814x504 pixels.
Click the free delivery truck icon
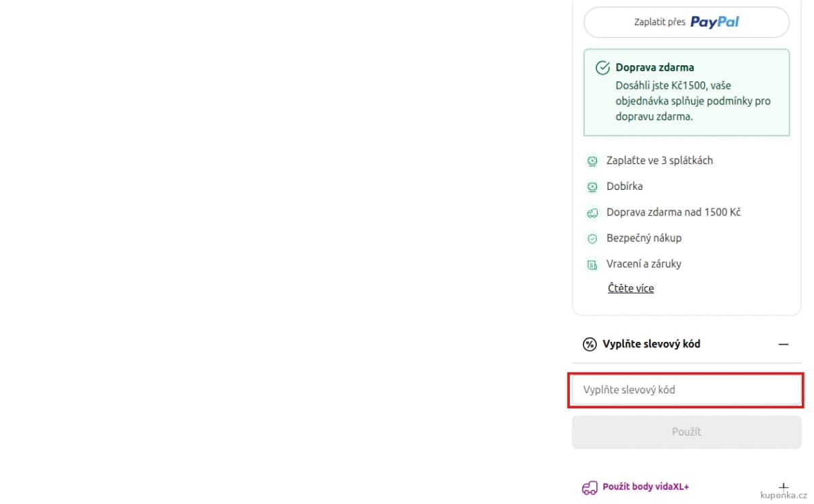(x=592, y=212)
